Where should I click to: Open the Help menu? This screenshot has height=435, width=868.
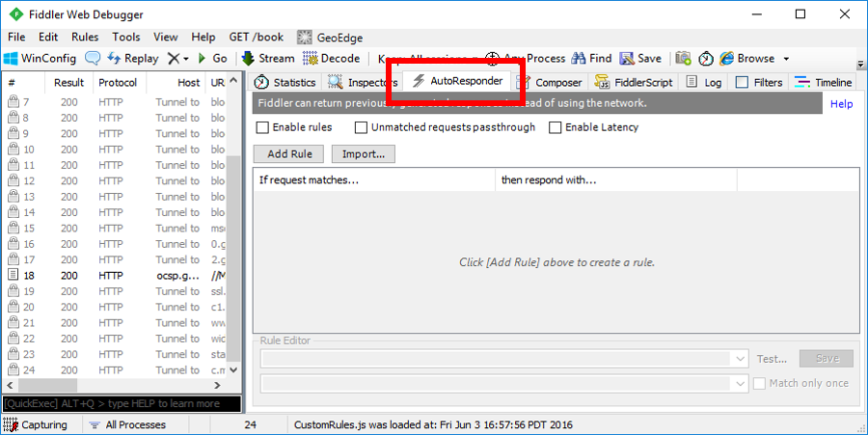pyautogui.click(x=203, y=37)
